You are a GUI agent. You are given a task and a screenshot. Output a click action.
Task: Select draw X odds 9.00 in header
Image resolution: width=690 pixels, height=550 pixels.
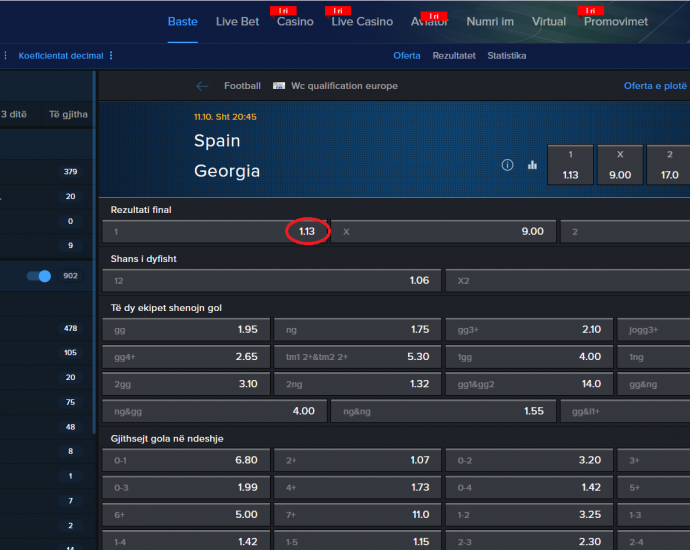pos(620,165)
